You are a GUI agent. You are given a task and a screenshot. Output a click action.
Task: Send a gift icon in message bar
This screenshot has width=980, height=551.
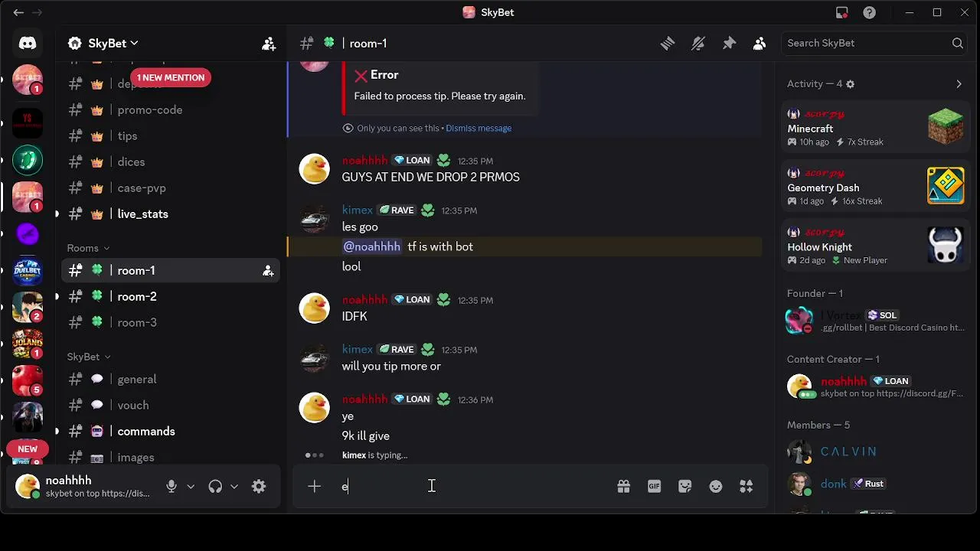coord(624,487)
